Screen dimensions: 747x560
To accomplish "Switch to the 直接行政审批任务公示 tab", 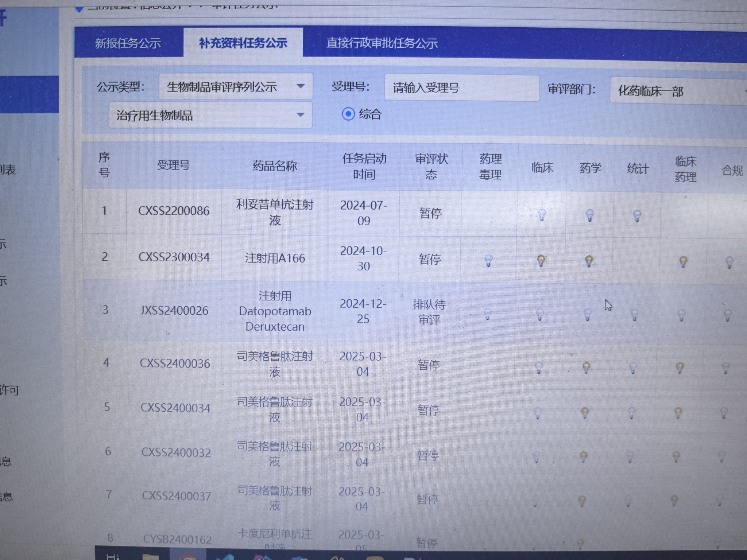I will click(x=382, y=43).
